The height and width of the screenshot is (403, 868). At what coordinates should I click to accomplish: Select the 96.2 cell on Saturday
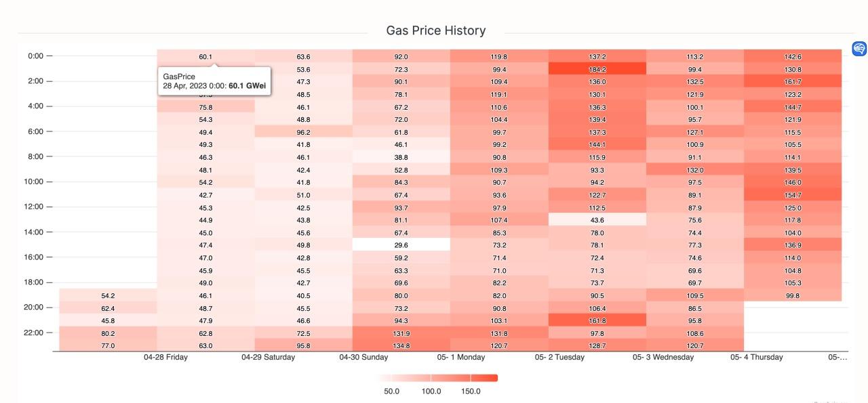pos(303,132)
